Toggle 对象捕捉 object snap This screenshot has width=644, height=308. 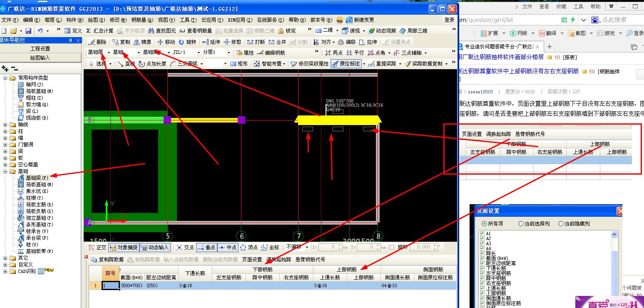click(x=124, y=248)
